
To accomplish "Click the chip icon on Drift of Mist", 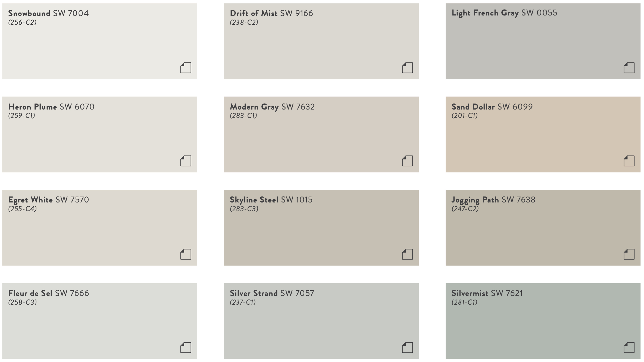I will click(x=407, y=68).
